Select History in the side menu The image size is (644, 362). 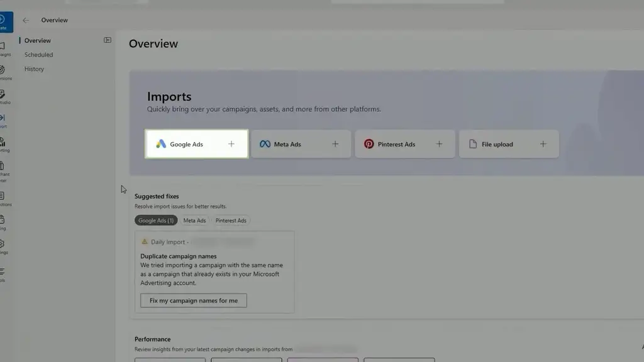point(34,69)
